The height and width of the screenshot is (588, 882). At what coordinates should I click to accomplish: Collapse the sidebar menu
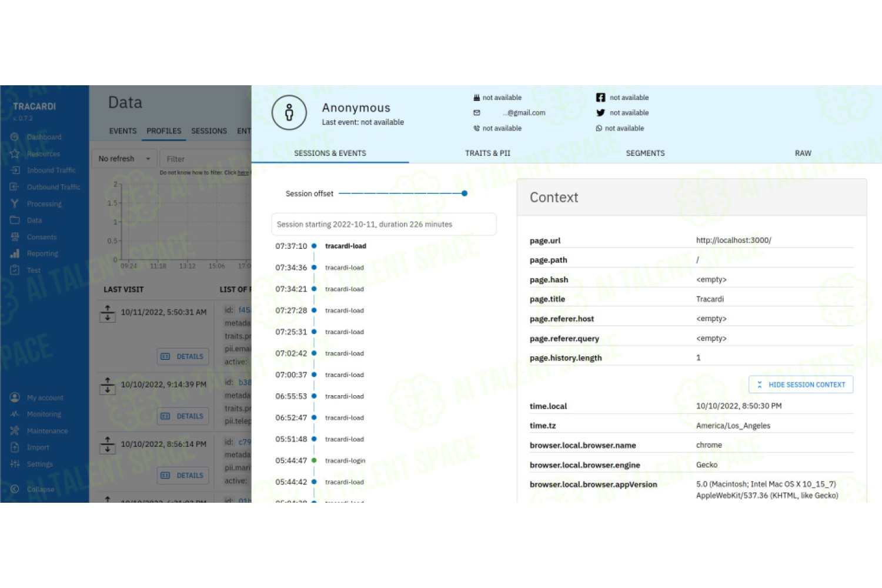[x=32, y=489]
